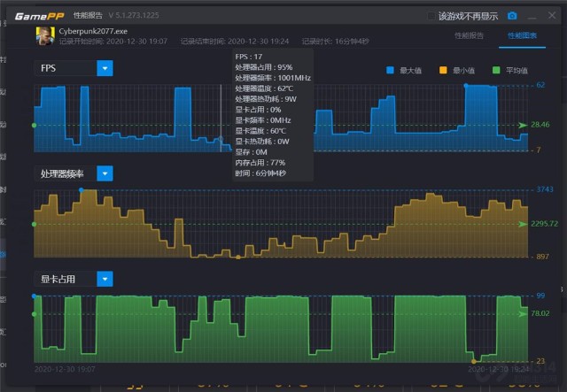567x392 pixels.
Task: Click the green average arrow on 显卡占用 chart
Action: 523,313
